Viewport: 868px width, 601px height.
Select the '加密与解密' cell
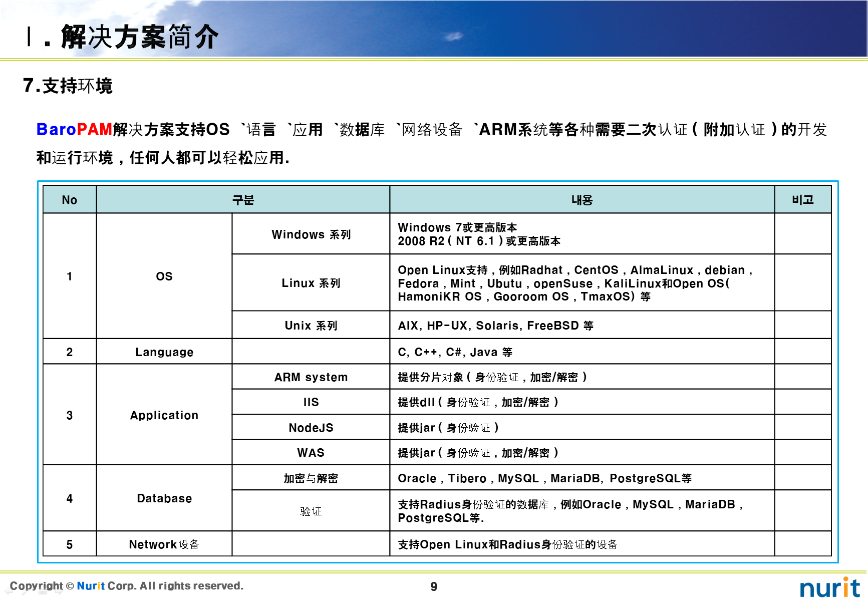311,478
